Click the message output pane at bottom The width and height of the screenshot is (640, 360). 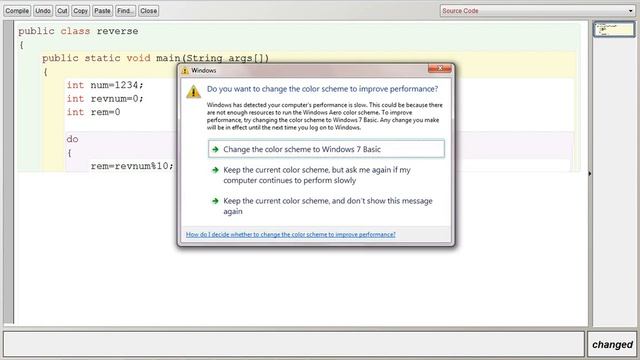tap(294, 344)
